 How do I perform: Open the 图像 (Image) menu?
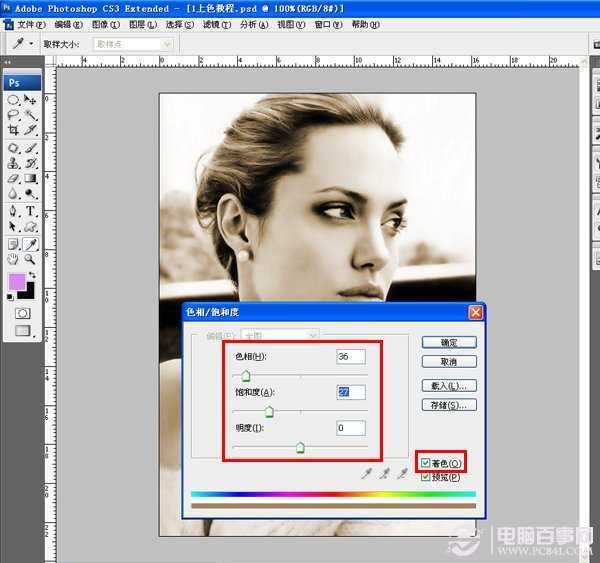click(x=101, y=24)
